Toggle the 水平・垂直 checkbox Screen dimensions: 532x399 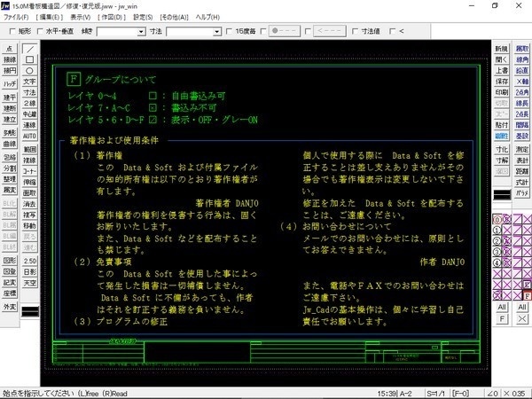(x=40, y=31)
